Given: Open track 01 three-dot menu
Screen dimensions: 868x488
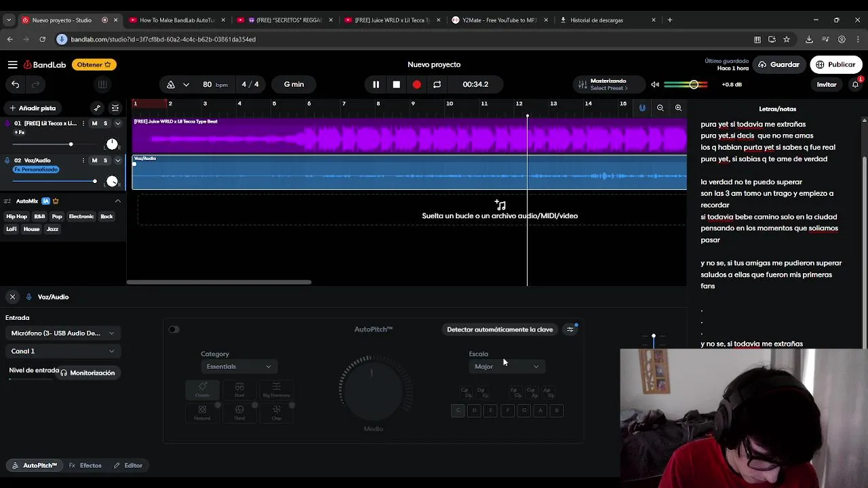Looking at the screenshot, I should coord(83,123).
